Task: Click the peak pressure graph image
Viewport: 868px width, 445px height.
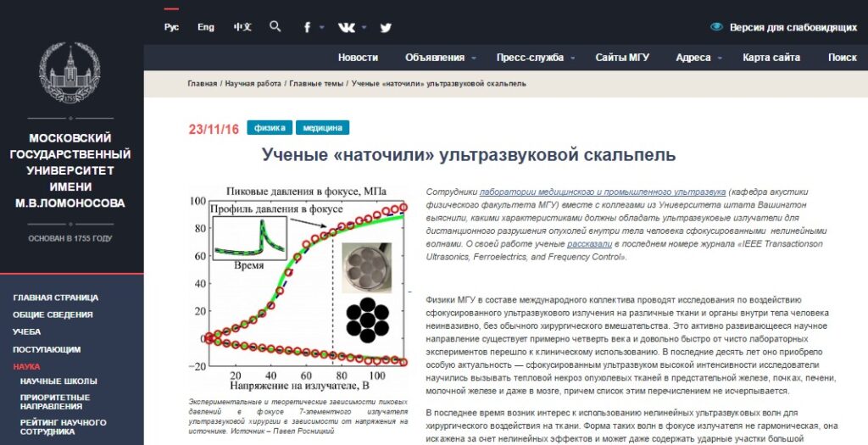Action: 298,287
